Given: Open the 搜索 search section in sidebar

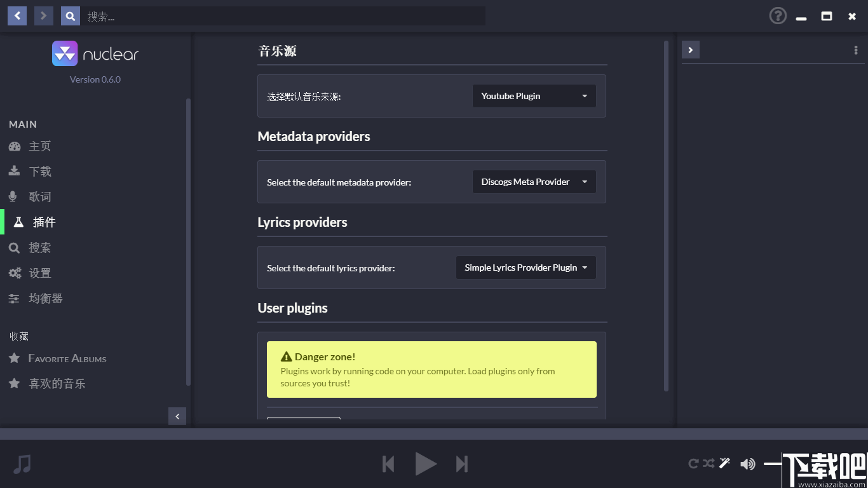Looking at the screenshot, I should (39, 247).
